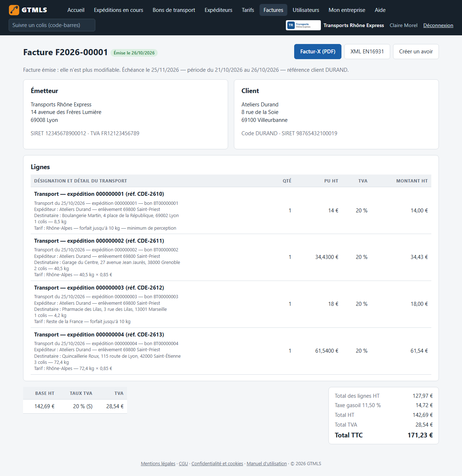Click the Quincaillerie Roux recipient line
The height and width of the screenshot is (476, 462).
pyautogui.click(x=108, y=356)
